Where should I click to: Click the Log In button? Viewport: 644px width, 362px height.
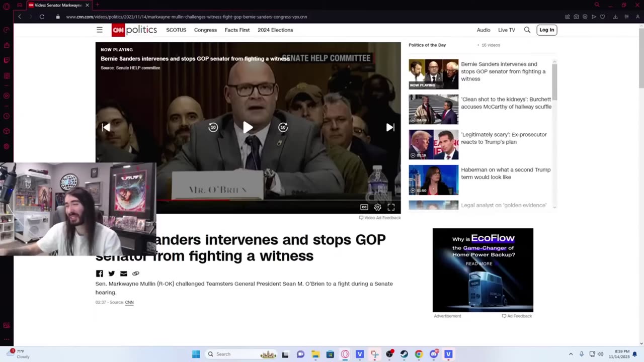(x=546, y=30)
